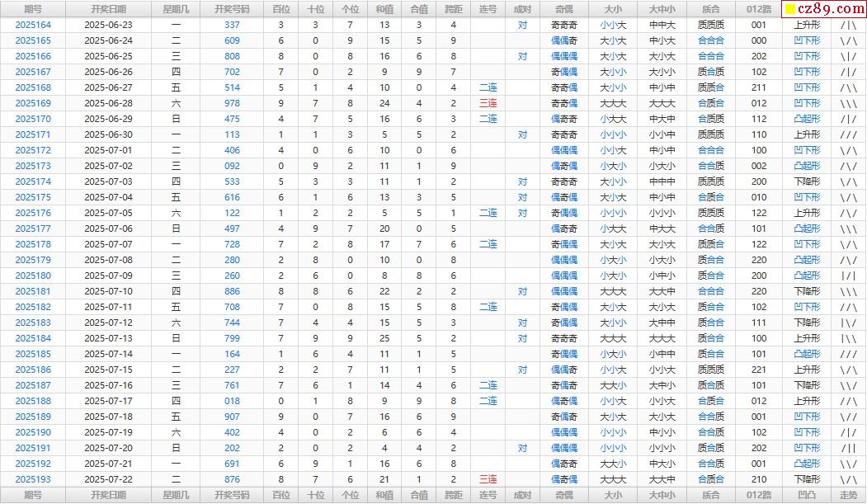Viewport: 867px width, 504px height.
Task: Open period 2025193 link
Action: click(x=33, y=480)
